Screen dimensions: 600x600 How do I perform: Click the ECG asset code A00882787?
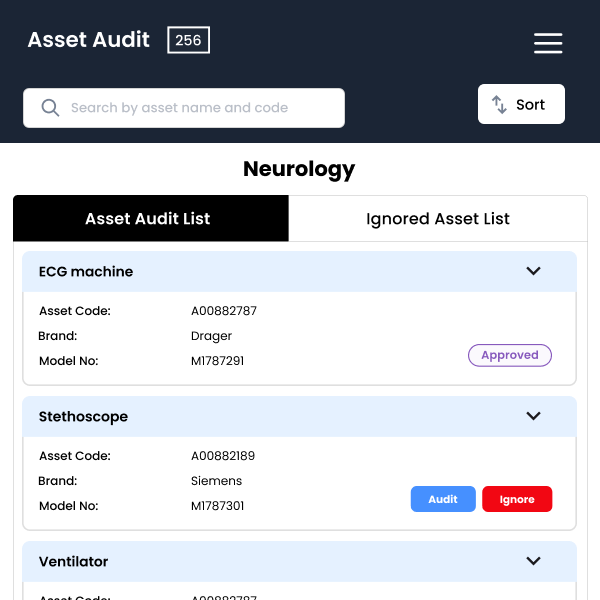coord(224,311)
